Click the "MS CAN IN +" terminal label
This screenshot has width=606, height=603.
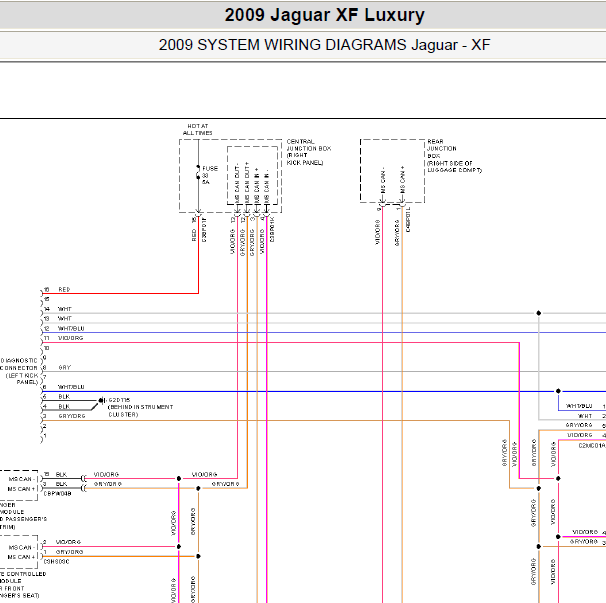point(257,186)
